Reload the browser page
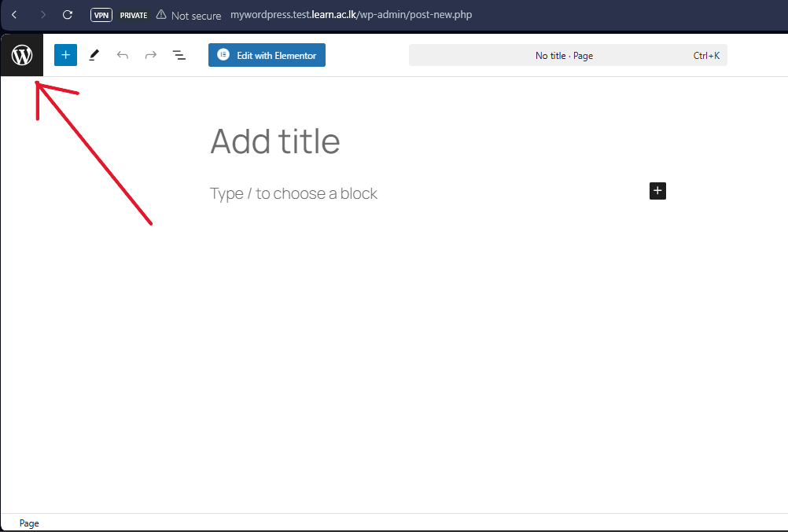788x532 pixels. click(68, 15)
